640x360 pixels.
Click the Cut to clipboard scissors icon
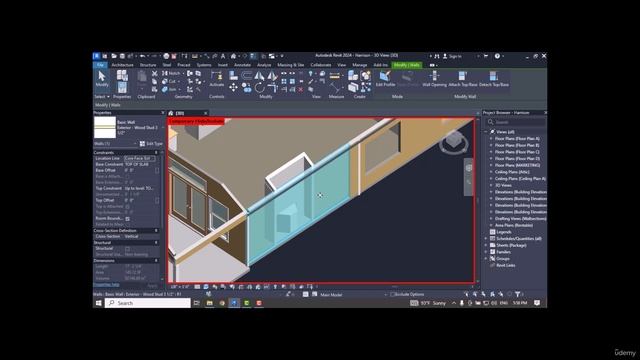(x=154, y=73)
